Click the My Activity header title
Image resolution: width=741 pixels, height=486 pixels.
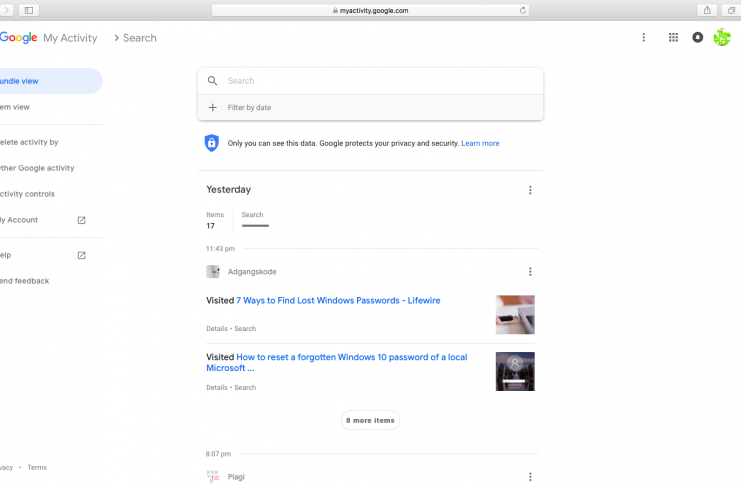click(70, 38)
